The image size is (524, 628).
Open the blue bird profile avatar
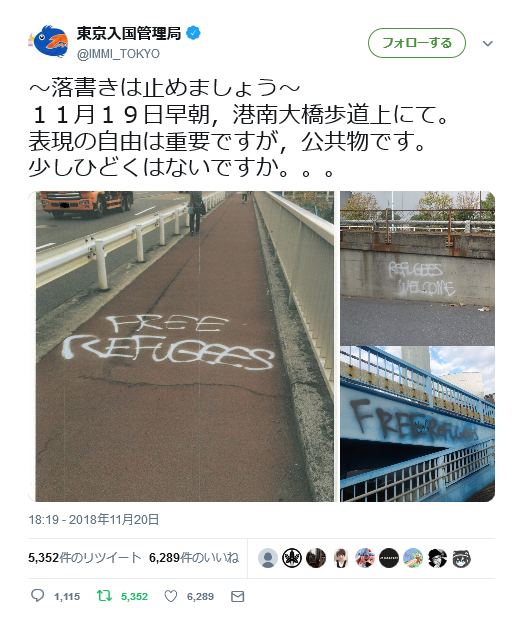tap(48, 41)
